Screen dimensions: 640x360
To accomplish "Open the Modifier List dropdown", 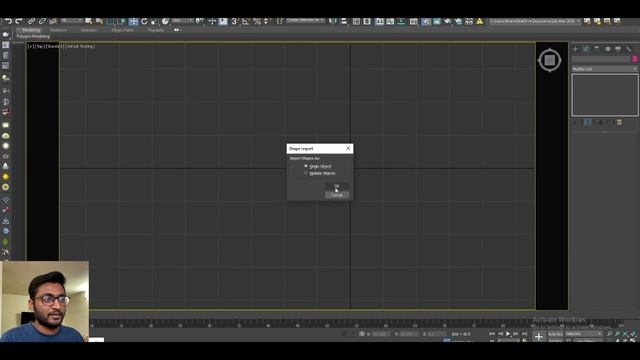I will click(x=604, y=69).
